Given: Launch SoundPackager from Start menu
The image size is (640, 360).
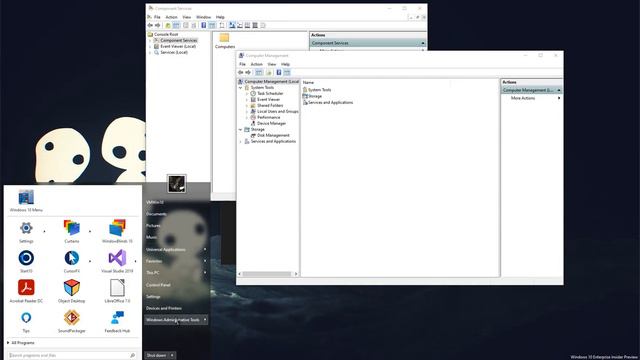Looking at the screenshot, I should pos(72,318).
